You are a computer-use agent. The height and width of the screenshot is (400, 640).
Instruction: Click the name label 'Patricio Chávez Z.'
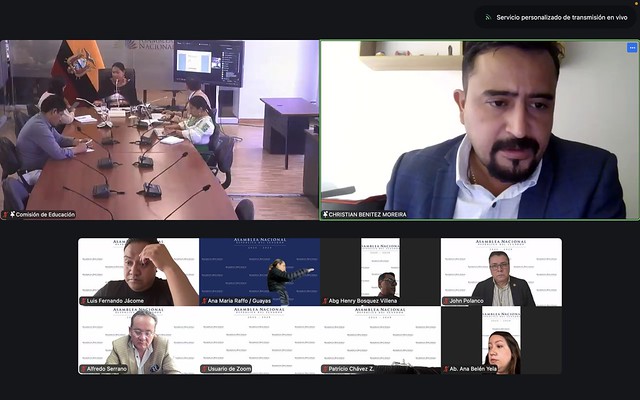351,369
